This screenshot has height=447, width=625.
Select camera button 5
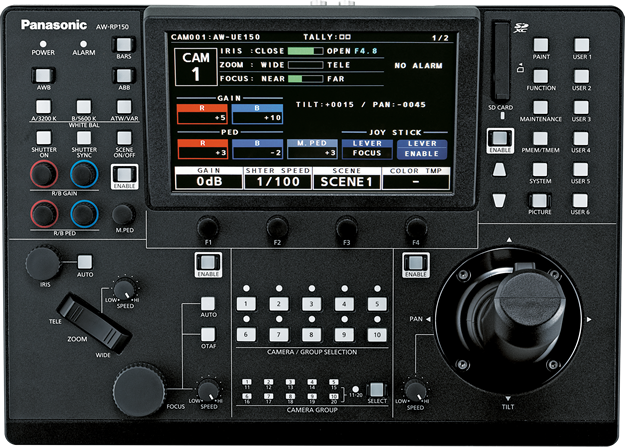(377, 304)
